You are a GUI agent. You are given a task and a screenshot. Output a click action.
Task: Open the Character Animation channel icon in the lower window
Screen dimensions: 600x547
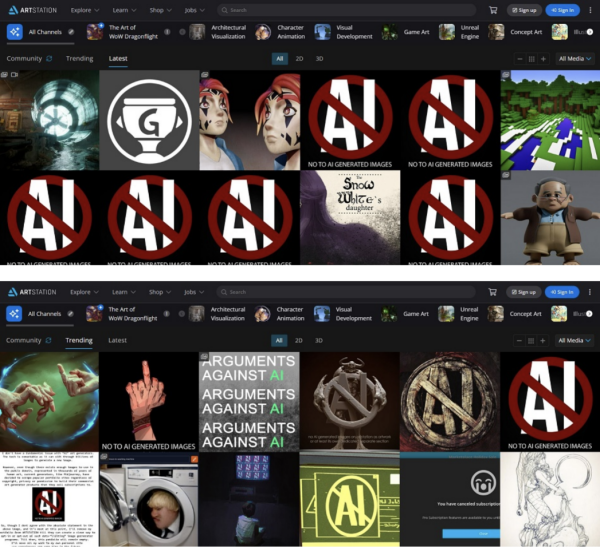(x=262, y=314)
